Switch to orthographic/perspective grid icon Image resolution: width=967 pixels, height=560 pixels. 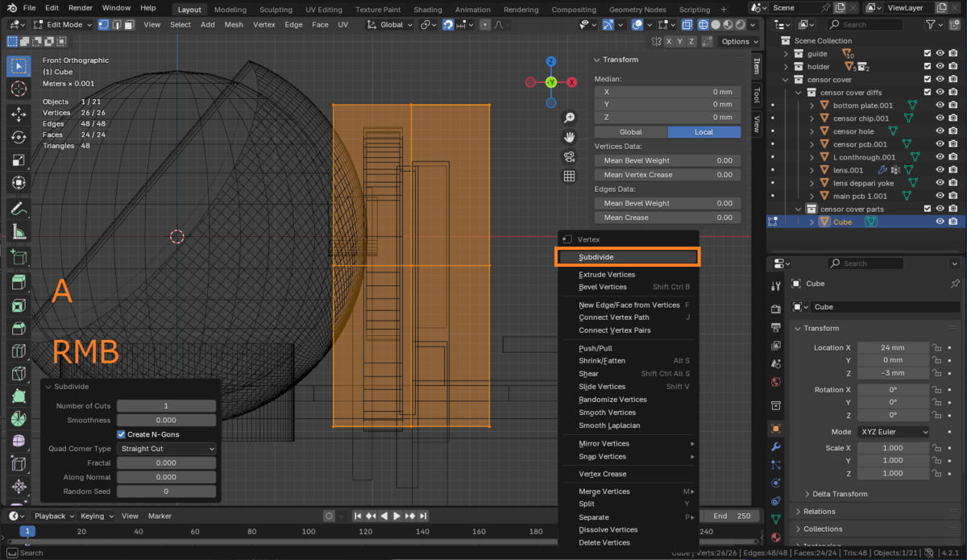569,176
